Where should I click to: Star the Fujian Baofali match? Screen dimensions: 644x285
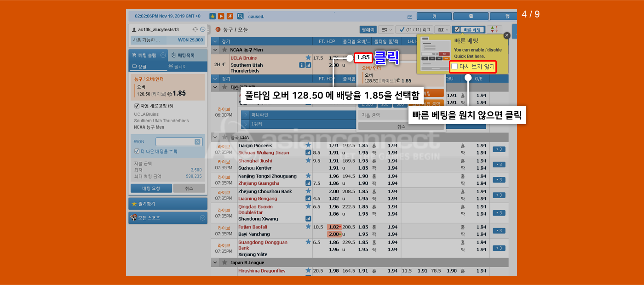pyautogui.click(x=308, y=227)
